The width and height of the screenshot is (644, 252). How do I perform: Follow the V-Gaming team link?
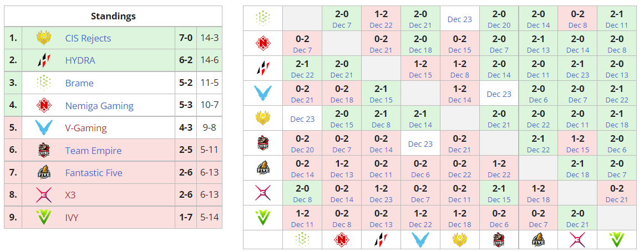pos(86,128)
